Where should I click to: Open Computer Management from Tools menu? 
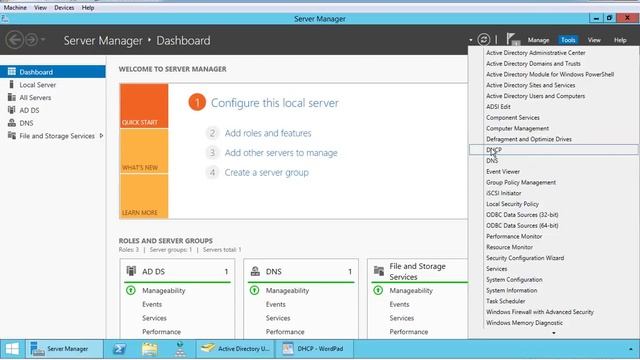[517, 128]
